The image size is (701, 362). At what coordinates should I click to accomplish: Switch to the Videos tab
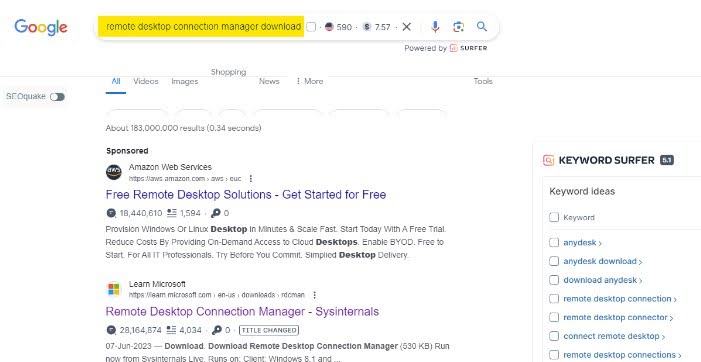[146, 81]
